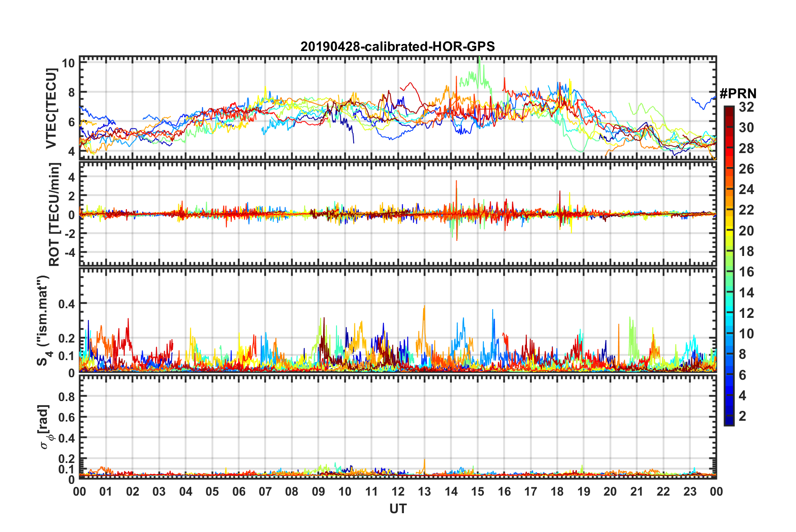Click ROT y-axis tick label "-4"
This screenshot has width=796, height=532.
[x=69, y=253]
